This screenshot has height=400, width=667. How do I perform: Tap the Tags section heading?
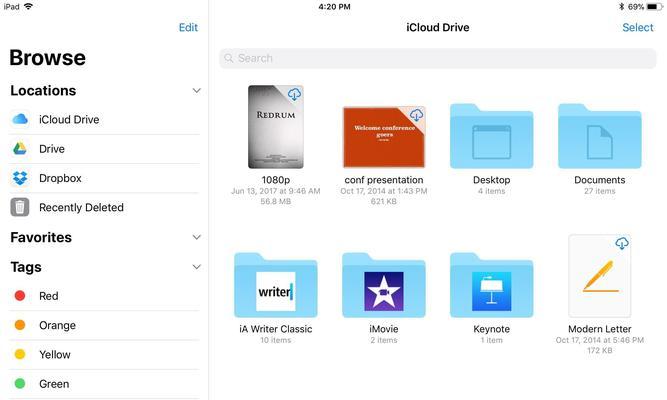(26, 267)
